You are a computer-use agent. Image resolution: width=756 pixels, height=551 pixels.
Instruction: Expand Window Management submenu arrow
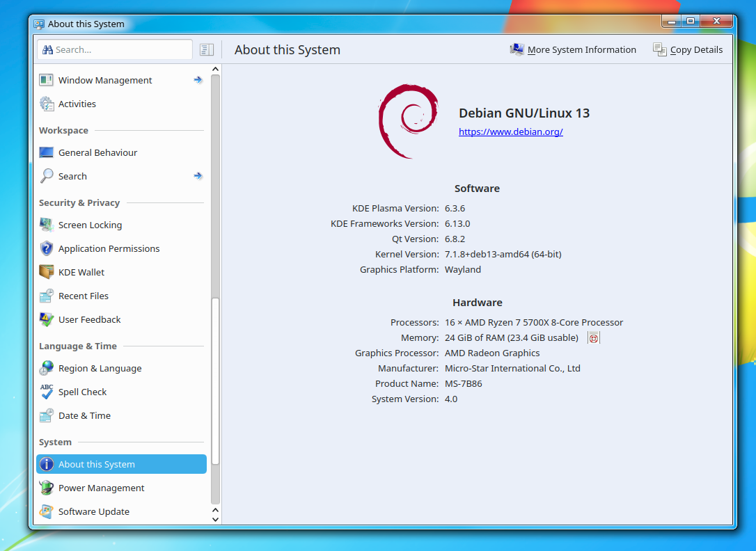(198, 80)
